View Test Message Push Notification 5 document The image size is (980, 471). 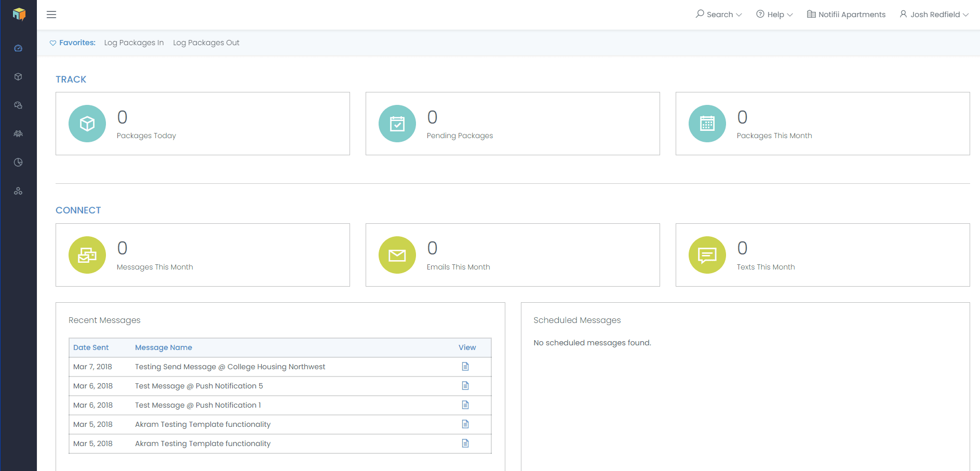pos(465,386)
